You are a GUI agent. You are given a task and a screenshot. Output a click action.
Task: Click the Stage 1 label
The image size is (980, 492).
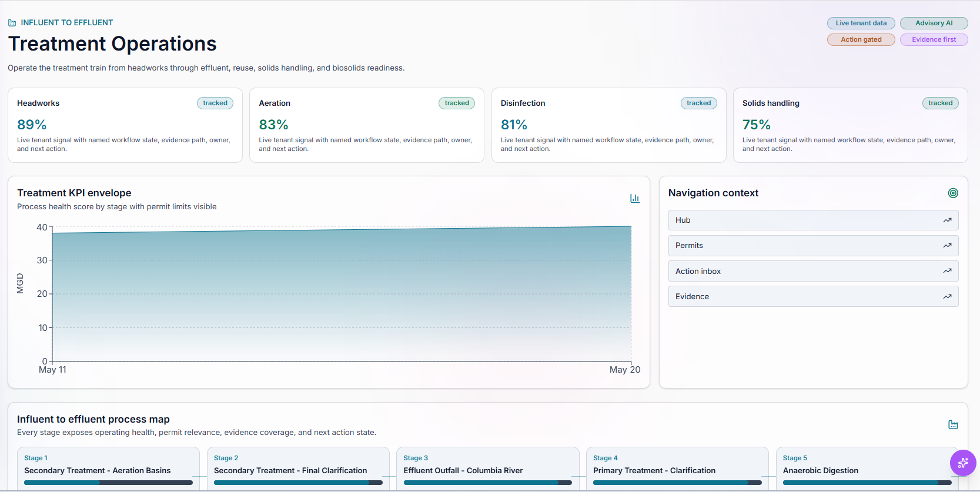tap(36, 458)
